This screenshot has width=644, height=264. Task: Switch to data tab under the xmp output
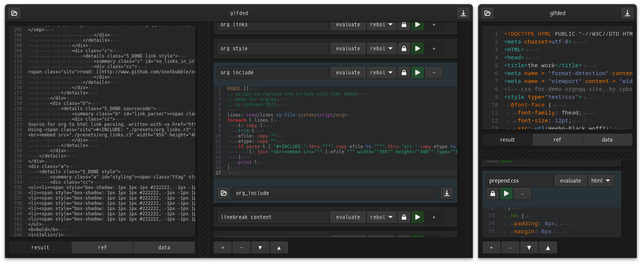click(164, 247)
